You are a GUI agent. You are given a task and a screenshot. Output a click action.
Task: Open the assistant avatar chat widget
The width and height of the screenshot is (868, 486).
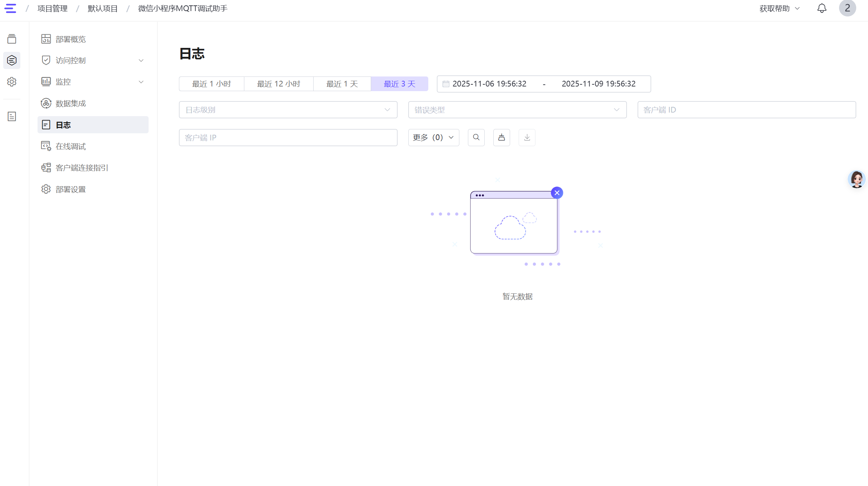857,179
